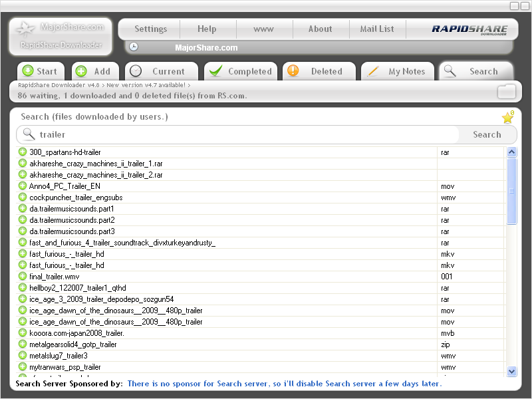Viewport: 532px width, 399px height.
Task: Click the clock icon beside MajorShare.com
Action: click(x=134, y=47)
